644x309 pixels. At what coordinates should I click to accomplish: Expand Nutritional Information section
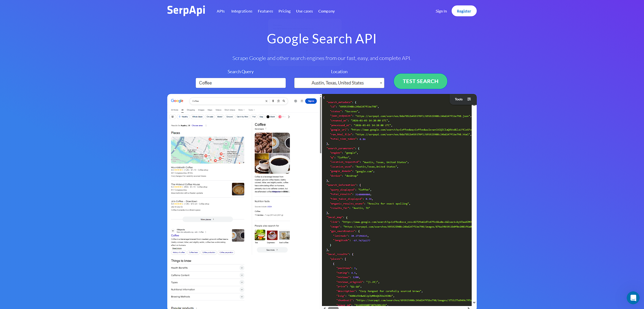pyautogui.click(x=207, y=289)
